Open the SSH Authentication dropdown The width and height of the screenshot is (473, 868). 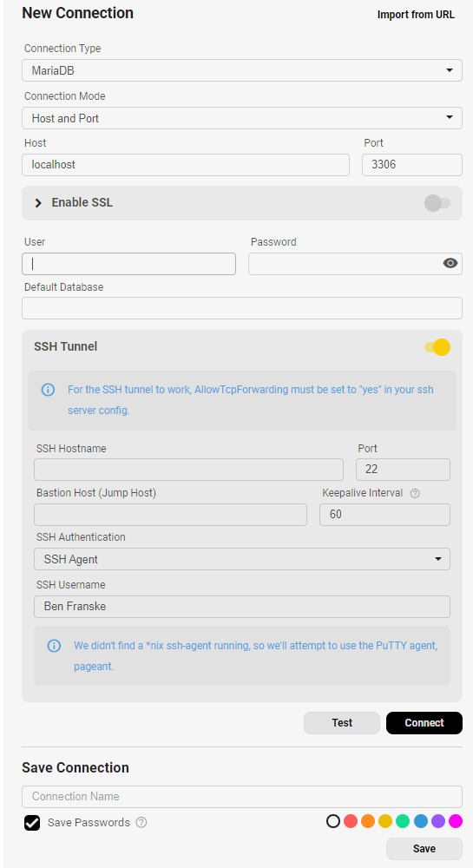point(242,559)
